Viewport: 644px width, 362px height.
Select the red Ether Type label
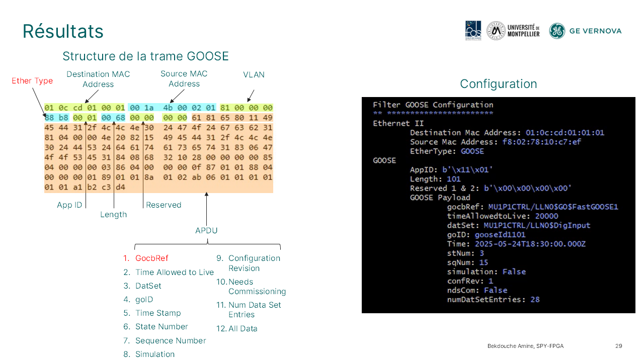pos(32,81)
